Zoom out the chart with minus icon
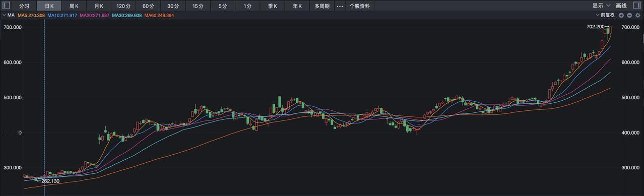This screenshot has width=644, height=196. point(629,16)
